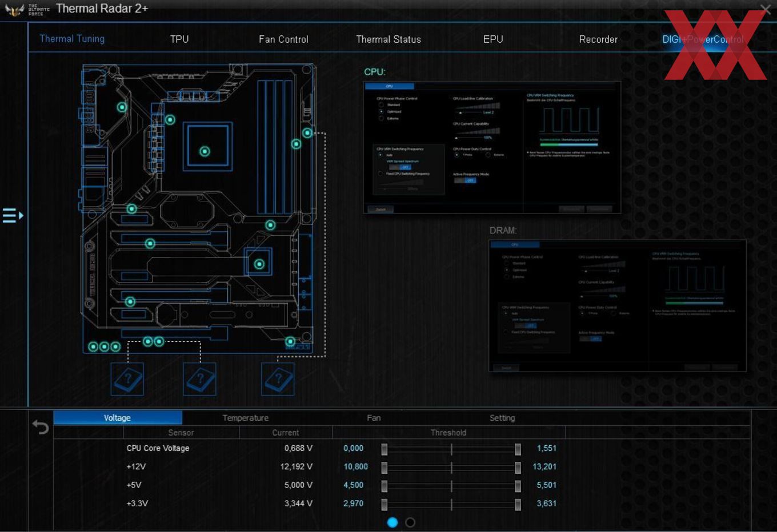
Task: Click the 0,688 V current value
Action: [x=298, y=448]
